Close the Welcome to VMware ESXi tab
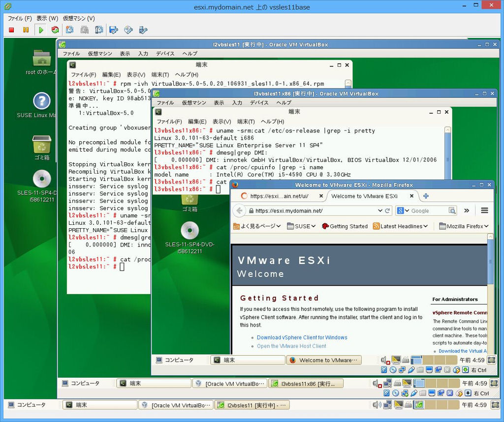The height and width of the screenshot is (422, 504). coord(411,196)
